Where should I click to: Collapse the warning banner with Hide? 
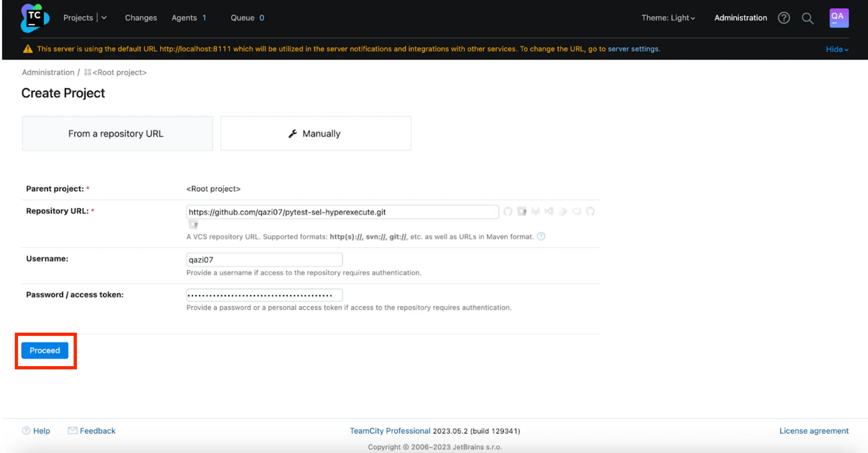pyautogui.click(x=837, y=49)
